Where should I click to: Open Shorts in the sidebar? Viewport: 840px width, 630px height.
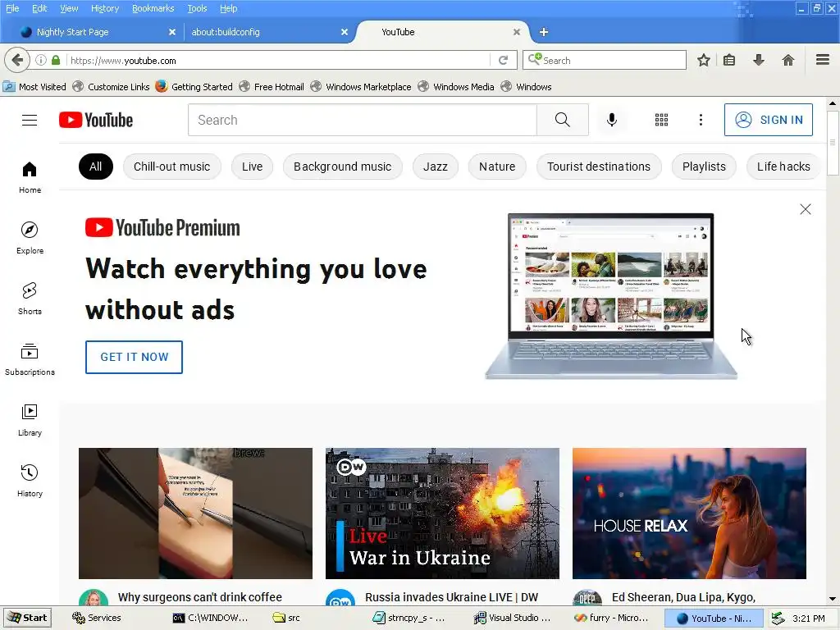tap(30, 299)
